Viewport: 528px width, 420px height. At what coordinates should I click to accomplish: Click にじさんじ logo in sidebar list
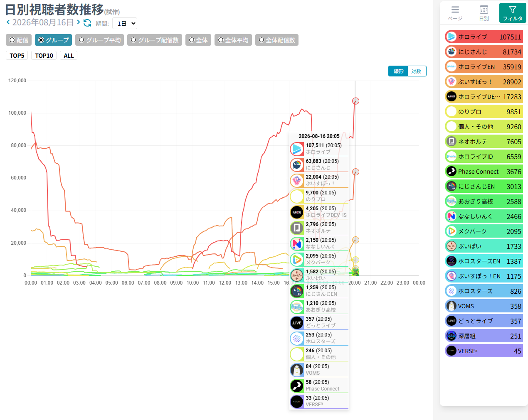(451, 52)
